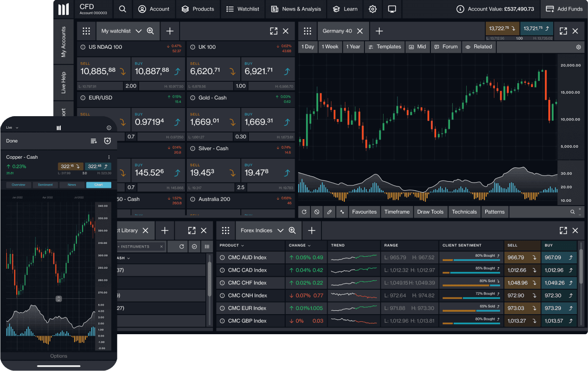This screenshot has height=371, width=588.
Task: Click the screen/monitor icon in the top bar
Action: pyautogui.click(x=392, y=9)
